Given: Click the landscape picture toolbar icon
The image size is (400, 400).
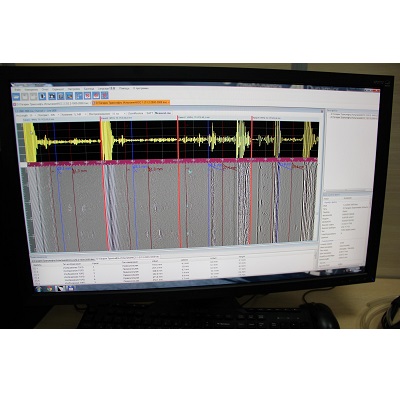Looking at the screenshot, I should [x=70, y=96].
